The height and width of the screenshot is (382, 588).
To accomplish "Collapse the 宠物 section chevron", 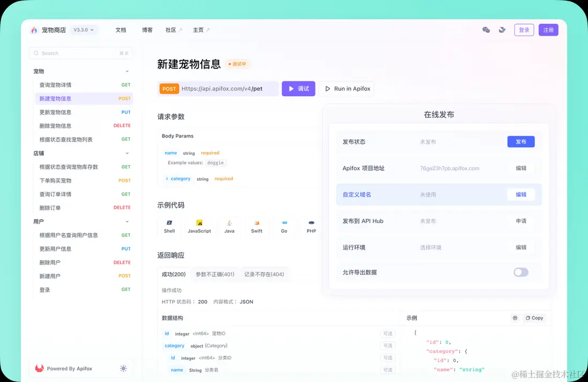I will point(127,71).
